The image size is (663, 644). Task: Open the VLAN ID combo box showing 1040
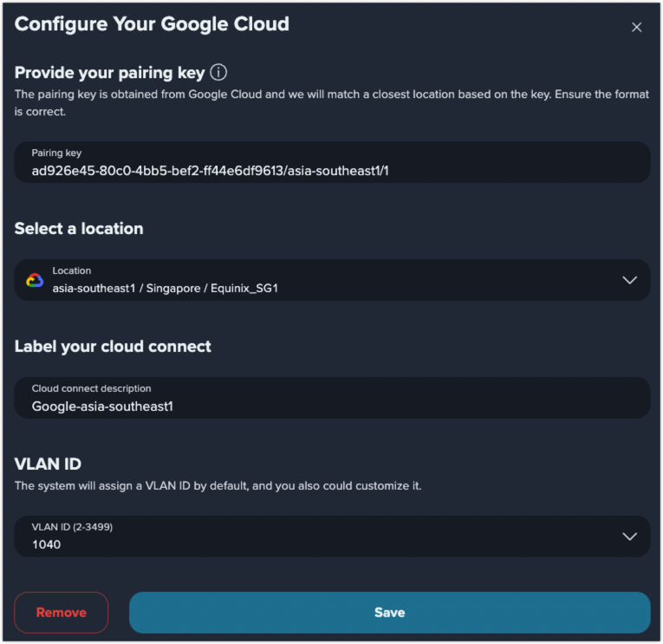pos(332,537)
